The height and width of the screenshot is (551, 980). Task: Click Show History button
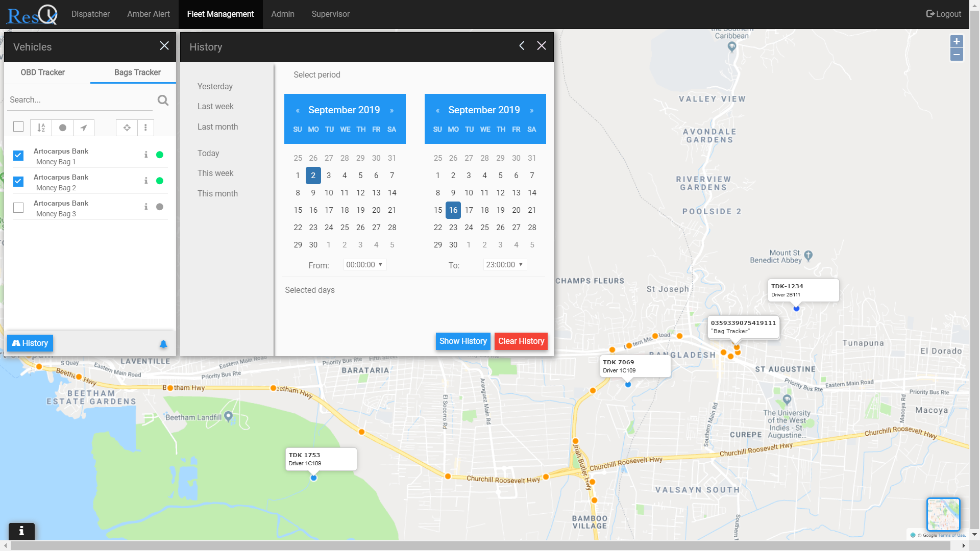463,341
